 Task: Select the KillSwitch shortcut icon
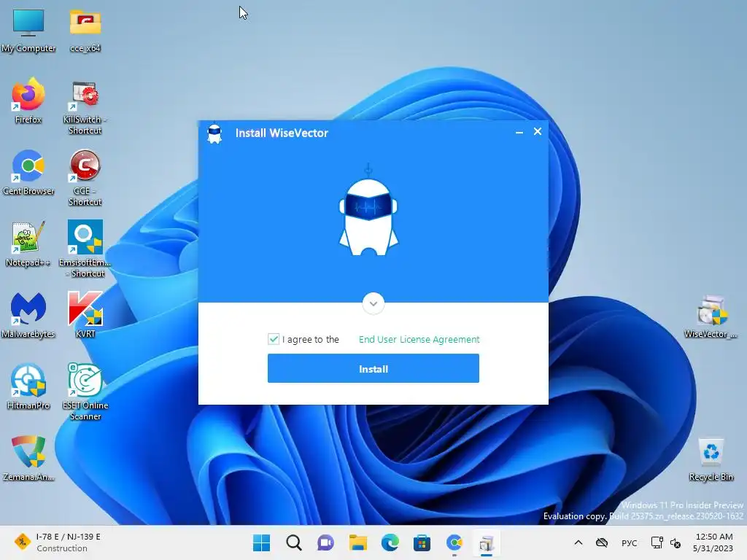click(x=85, y=108)
